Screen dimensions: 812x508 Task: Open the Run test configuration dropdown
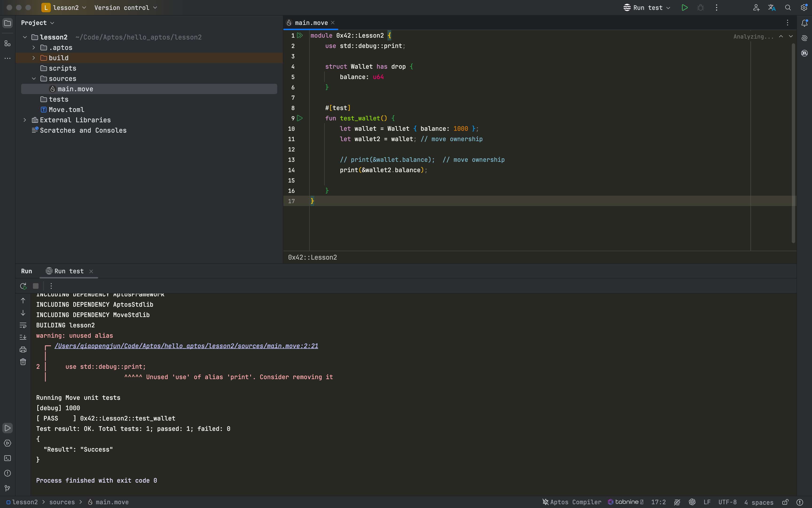coord(647,8)
